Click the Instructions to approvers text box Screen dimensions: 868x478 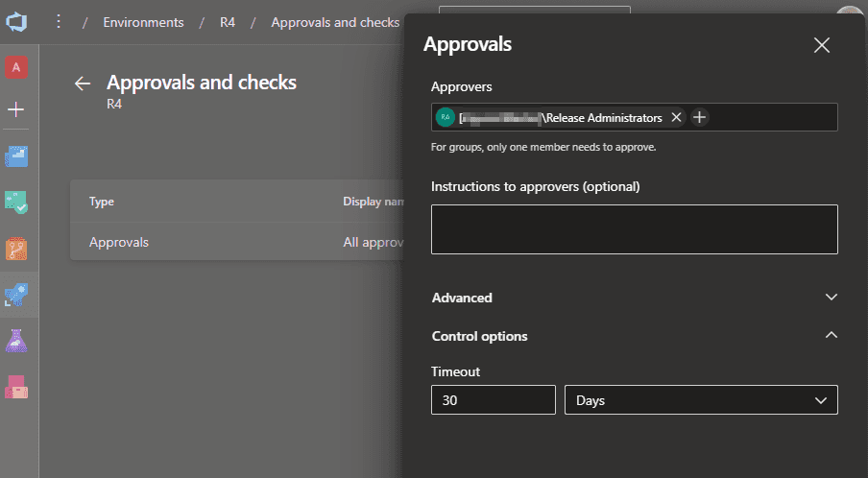(x=635, y=229)
